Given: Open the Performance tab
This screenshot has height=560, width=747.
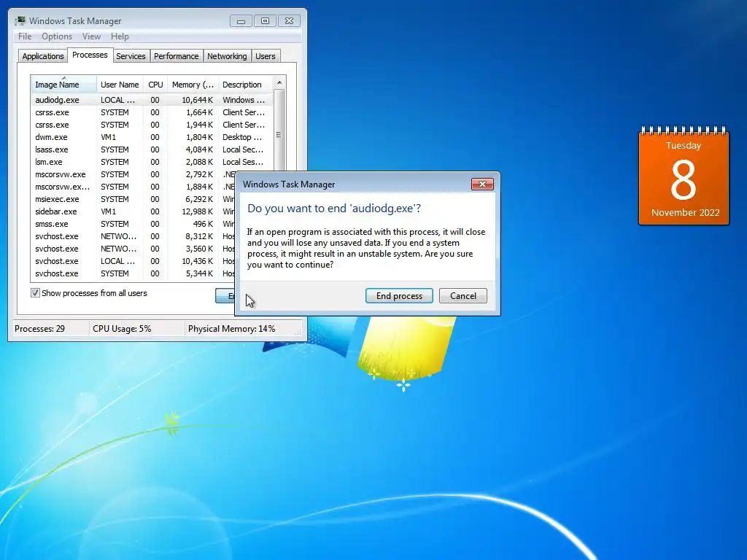Looking at the screenshot, I should click(x=177, y=56).
